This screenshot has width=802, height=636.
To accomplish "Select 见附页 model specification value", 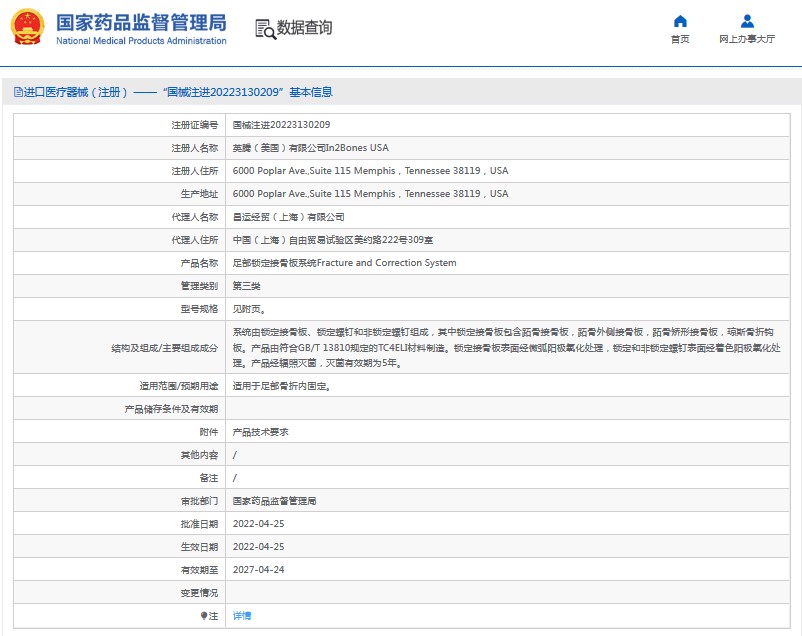I will click(249, 309).
